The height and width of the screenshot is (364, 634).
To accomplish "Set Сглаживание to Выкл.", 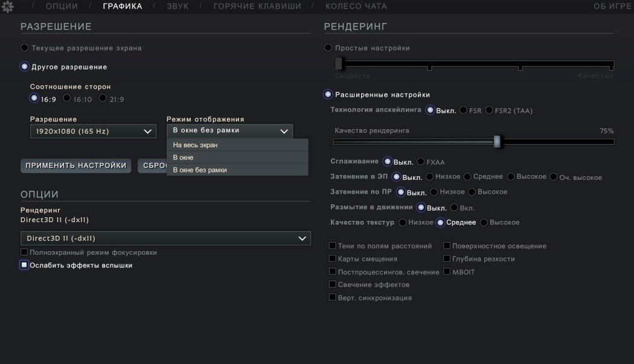I will click(388, 161).
